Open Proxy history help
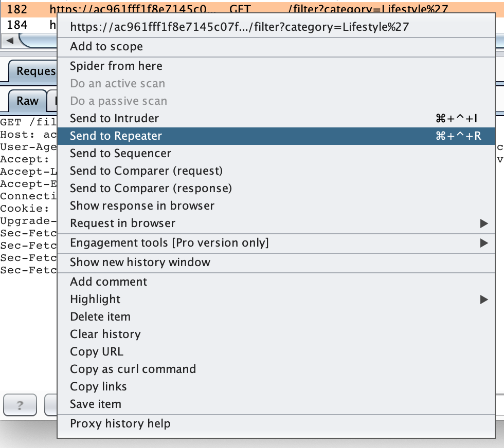 tap(276, 423)
